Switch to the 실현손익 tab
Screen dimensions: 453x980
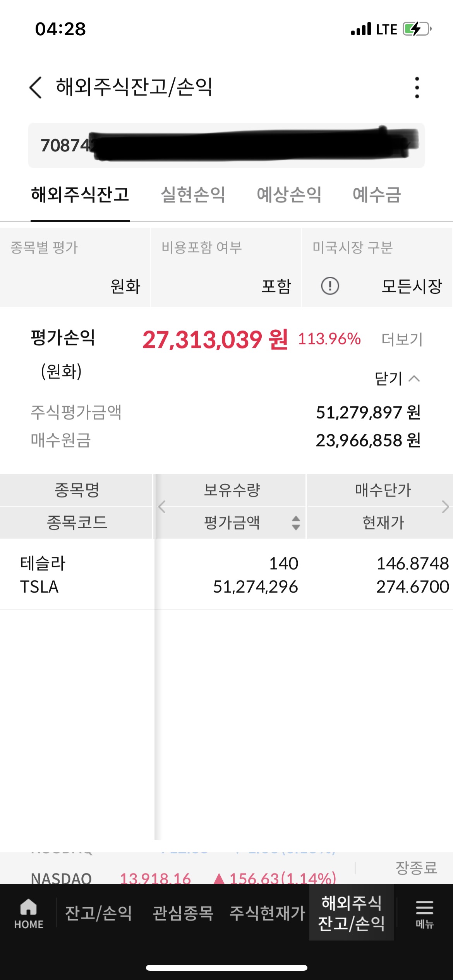pyautogui.click(x=193, y=195)
